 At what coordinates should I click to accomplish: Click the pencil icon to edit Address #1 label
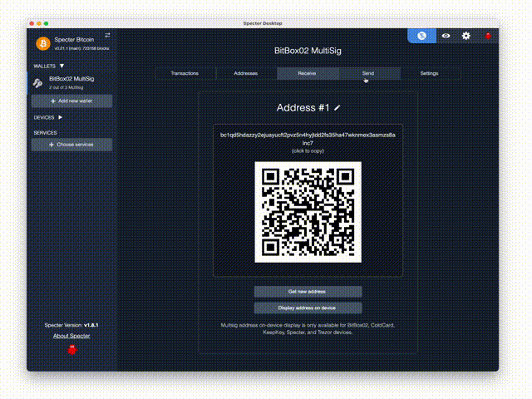337,108
